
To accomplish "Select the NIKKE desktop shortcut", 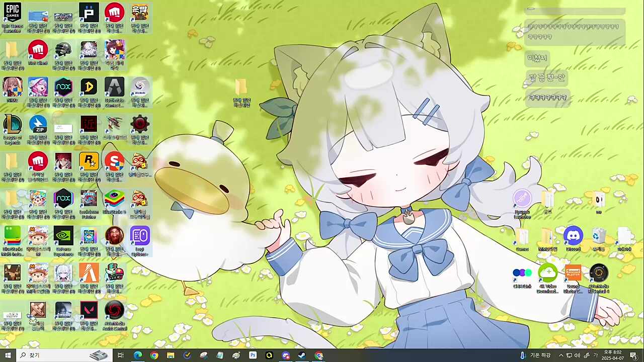I will point(12,90).
